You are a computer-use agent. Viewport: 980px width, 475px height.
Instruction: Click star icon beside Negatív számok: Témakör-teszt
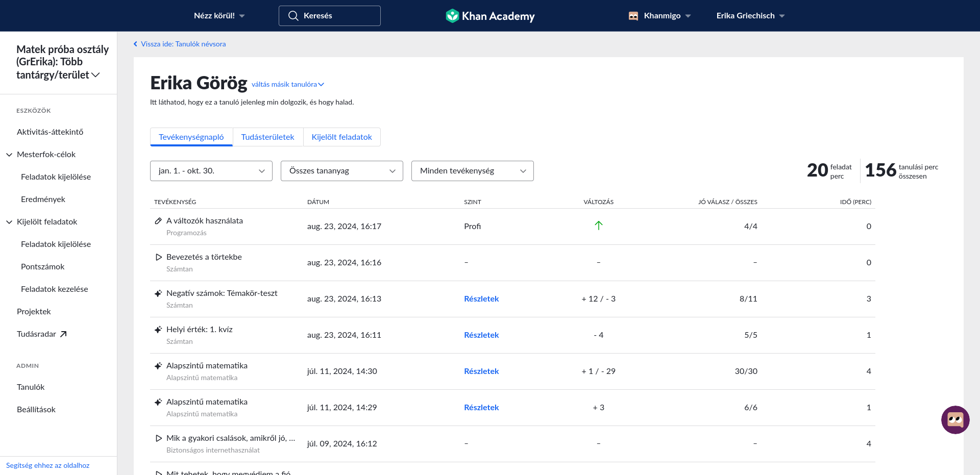tap(158, 293)
